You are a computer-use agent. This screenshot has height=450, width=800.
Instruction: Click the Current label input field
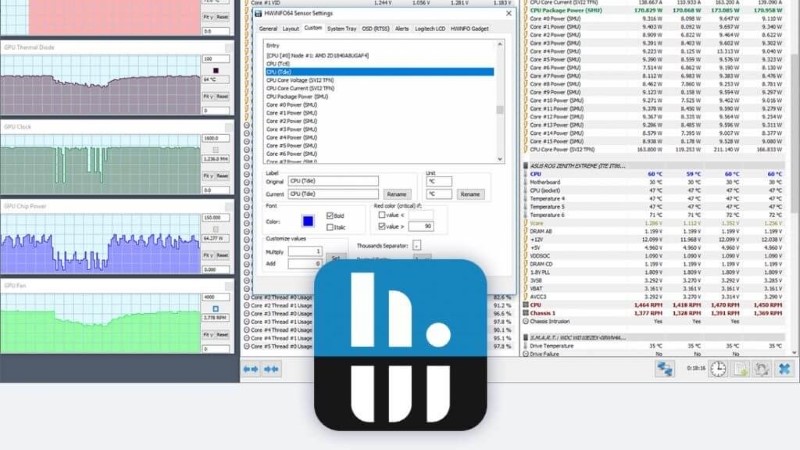(x=333, y=194)
